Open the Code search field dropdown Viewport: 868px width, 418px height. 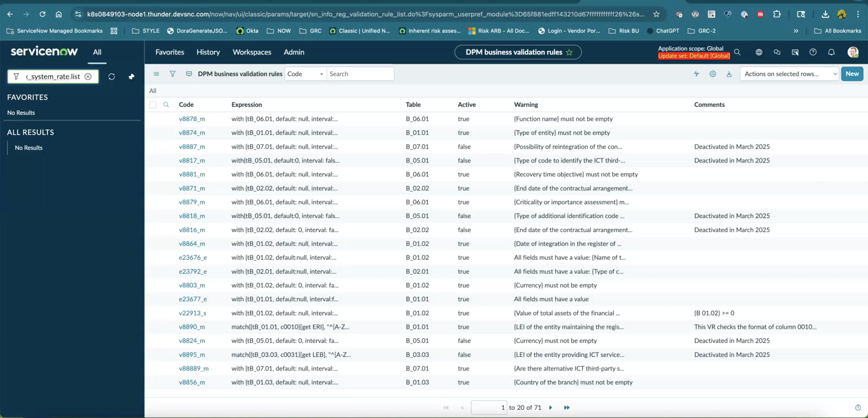tap(305, 74)
